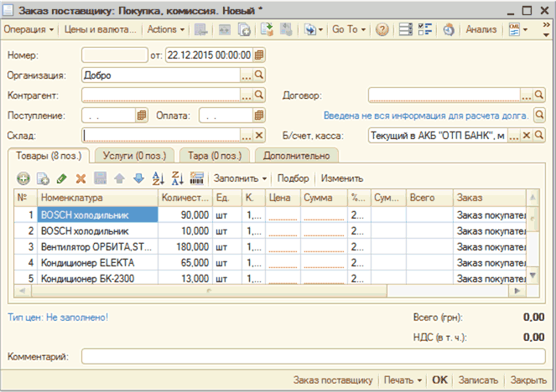556x392 pixels.
Task: Open the Печать dropdown at bottom
Action: (403, 380)
